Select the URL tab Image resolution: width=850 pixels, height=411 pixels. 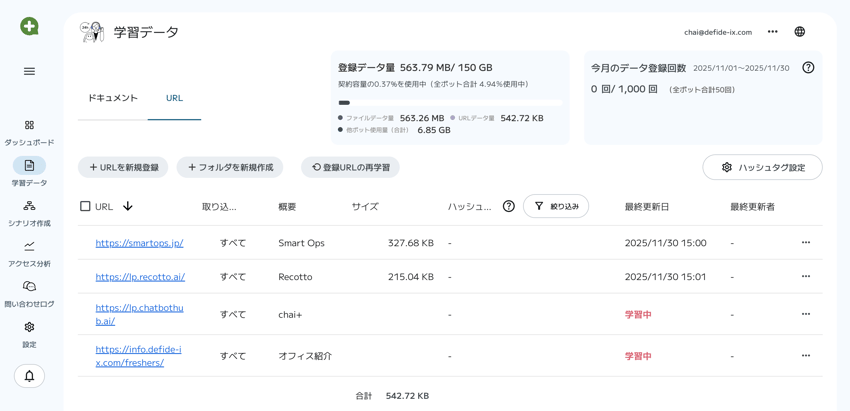(x=174, y=98)
